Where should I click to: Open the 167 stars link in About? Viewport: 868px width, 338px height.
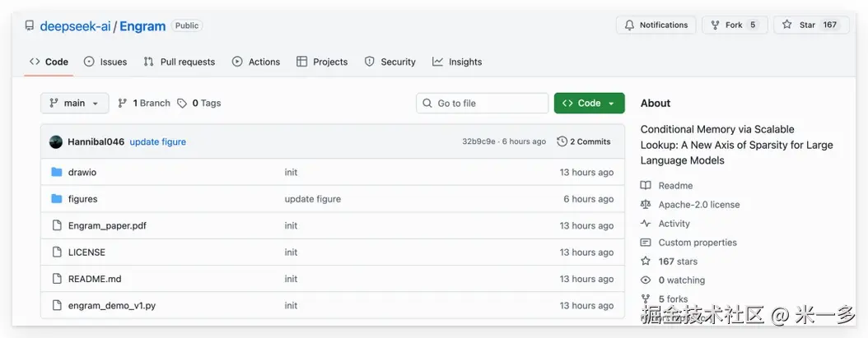pyautogui.click(x=678, y=261)
